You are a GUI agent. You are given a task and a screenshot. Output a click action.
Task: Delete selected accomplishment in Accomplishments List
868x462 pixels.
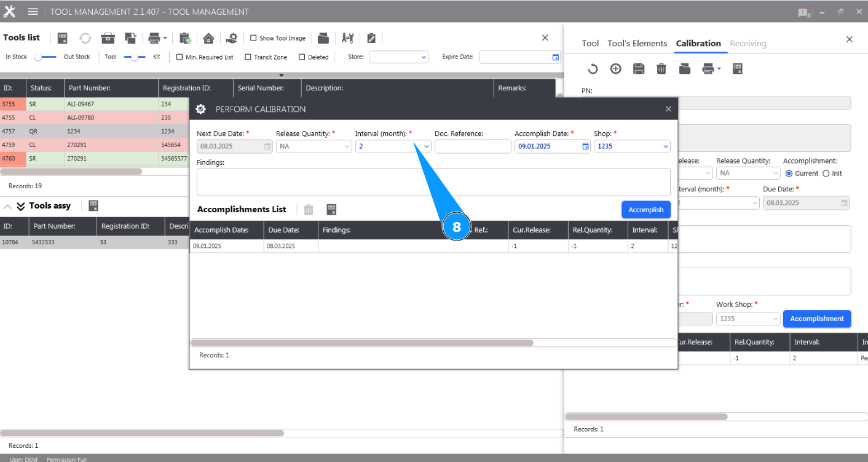(x=309, y=210)
